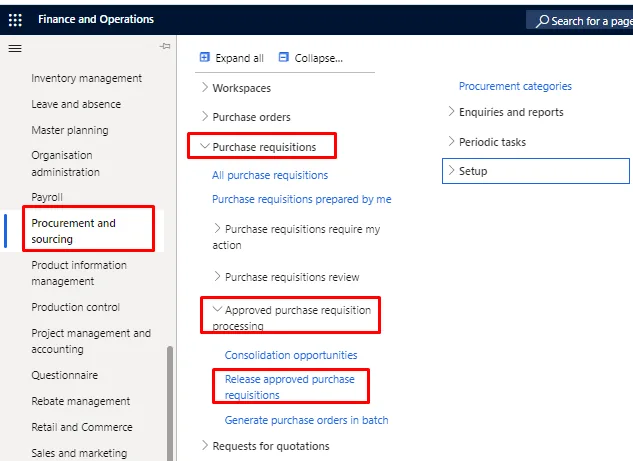The image size is (633, 461).
Task: Expand the Setup section
Action: pyautogui.click(x=536, y=171)
